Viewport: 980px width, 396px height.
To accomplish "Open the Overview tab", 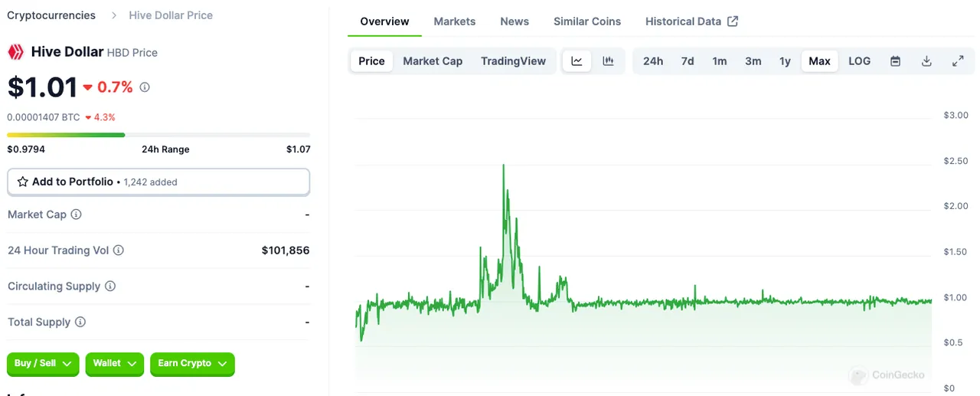I will click(x=384, y=21).
